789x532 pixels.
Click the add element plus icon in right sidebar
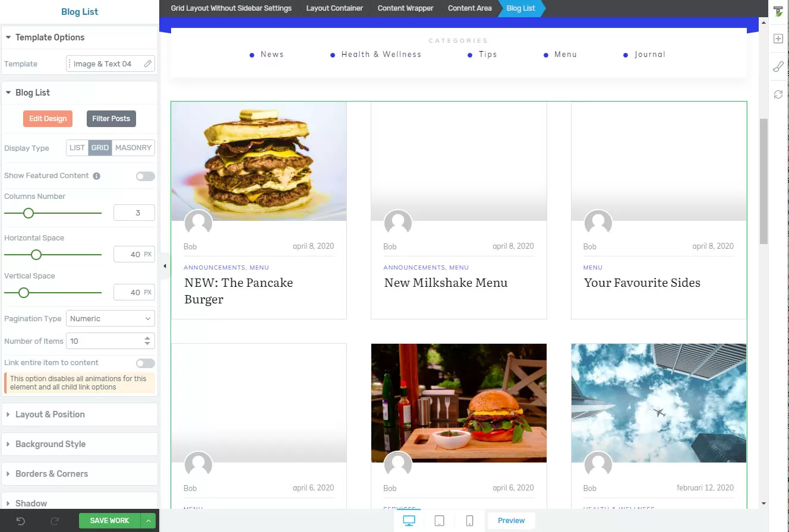tap(778, 38)
